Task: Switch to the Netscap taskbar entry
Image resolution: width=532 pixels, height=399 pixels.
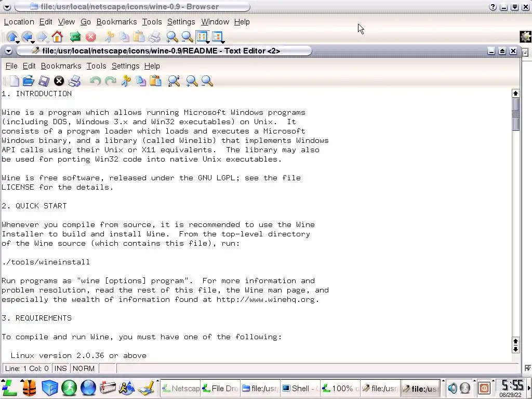Action: pos(180,388)
